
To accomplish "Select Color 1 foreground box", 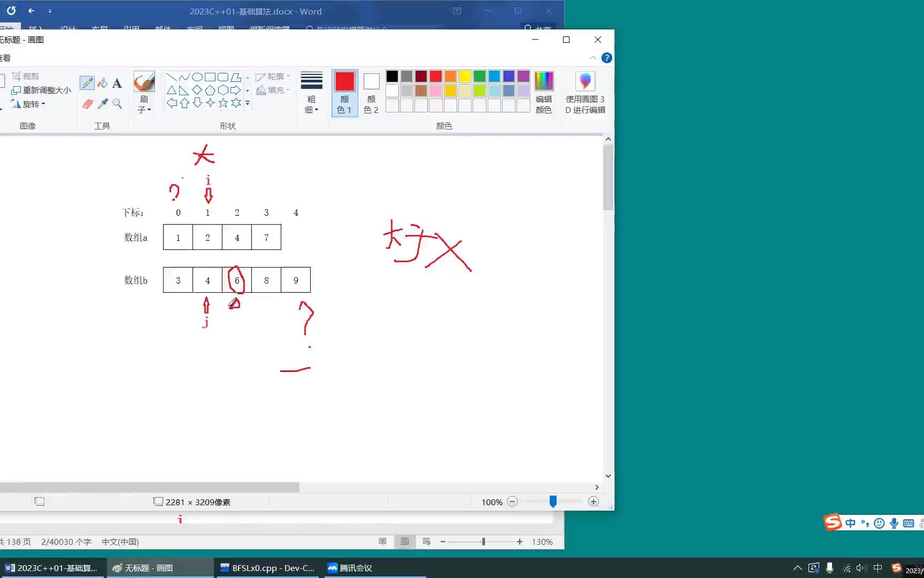I will tap(345, 93).
